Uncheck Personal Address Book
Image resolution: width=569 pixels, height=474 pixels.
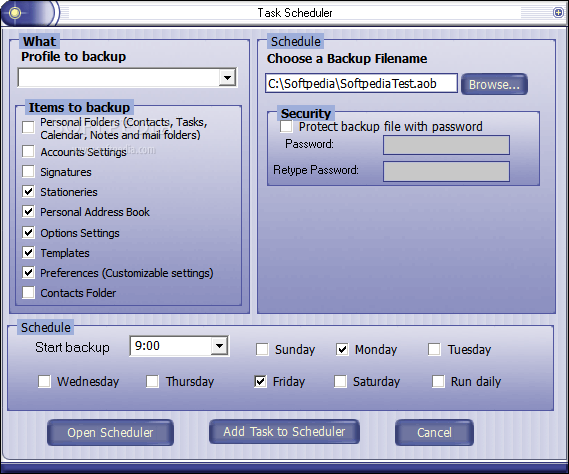pyautogui.click(x=28, y=211)
